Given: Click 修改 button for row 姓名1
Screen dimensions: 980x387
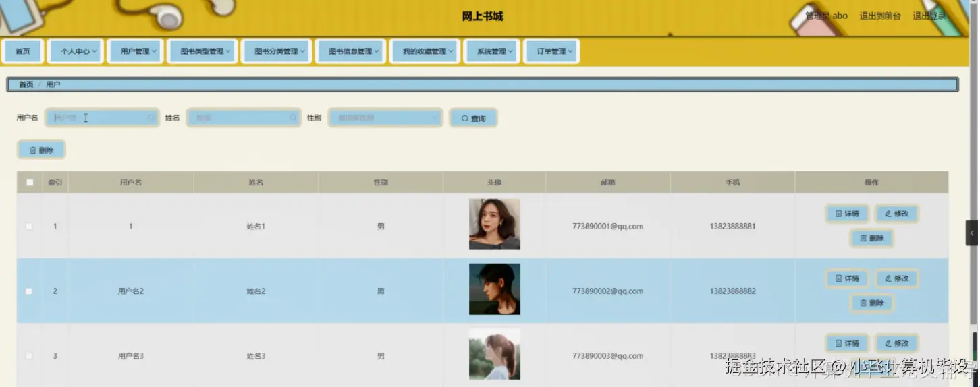Looking at the screenshot, I should [x=897, y=214].
